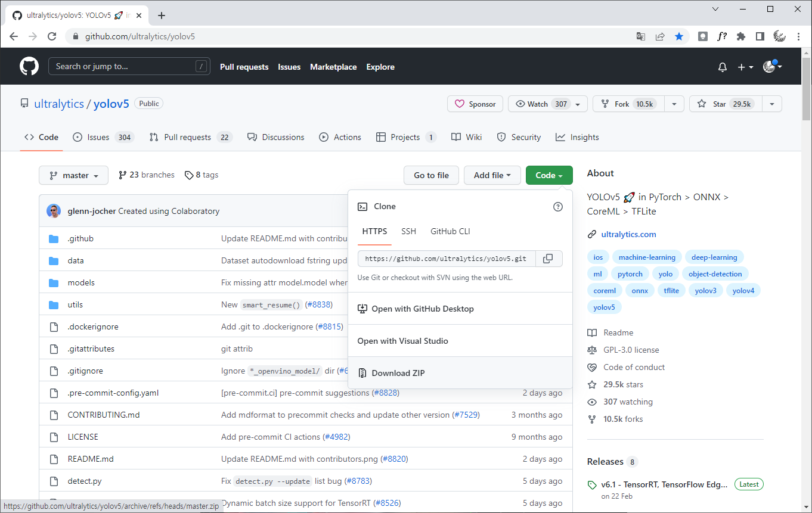Click the Go to file button
812x513 pixels.
(x=431, y=175)
